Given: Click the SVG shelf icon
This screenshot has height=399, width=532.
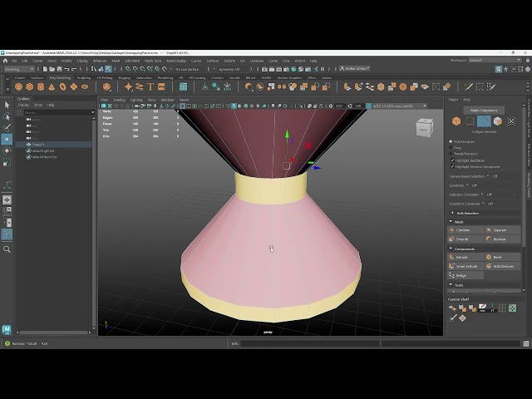Looking at the screenshot, I should tap(161, 86).
